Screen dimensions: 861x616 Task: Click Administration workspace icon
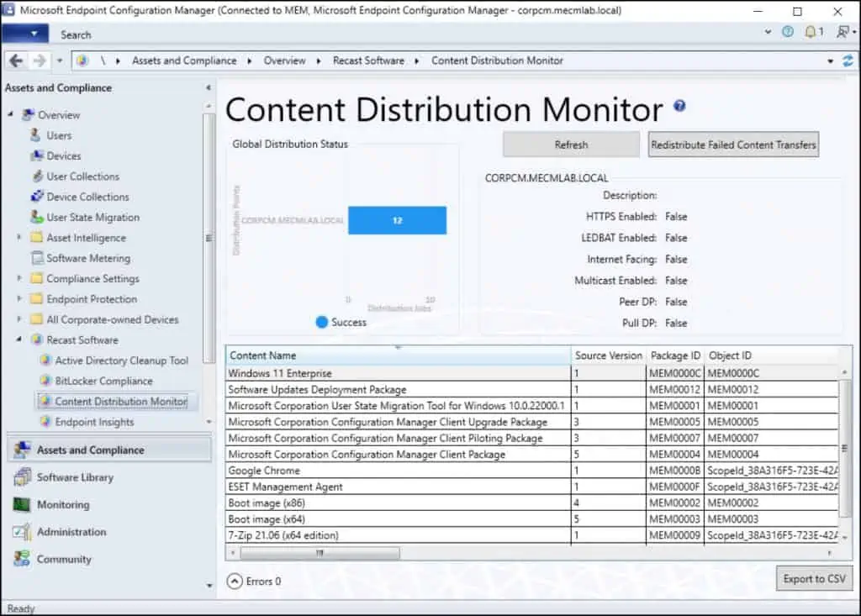point(22,532)
